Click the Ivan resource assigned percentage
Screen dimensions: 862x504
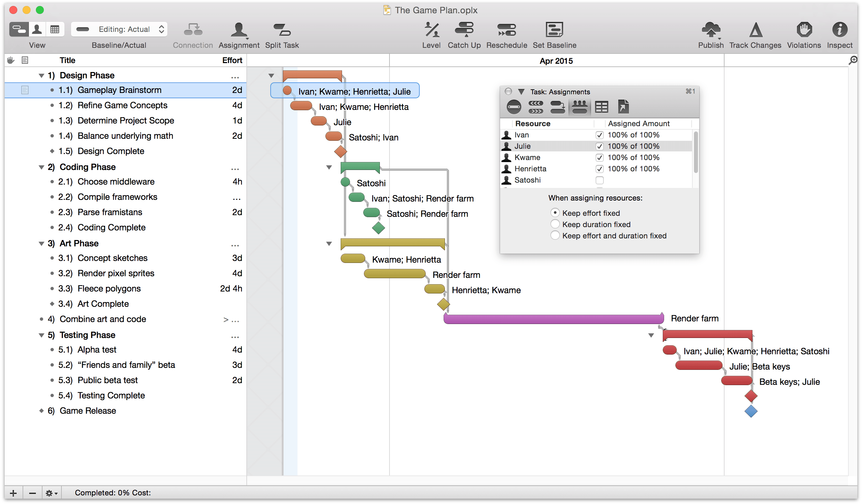coord(634,135)
